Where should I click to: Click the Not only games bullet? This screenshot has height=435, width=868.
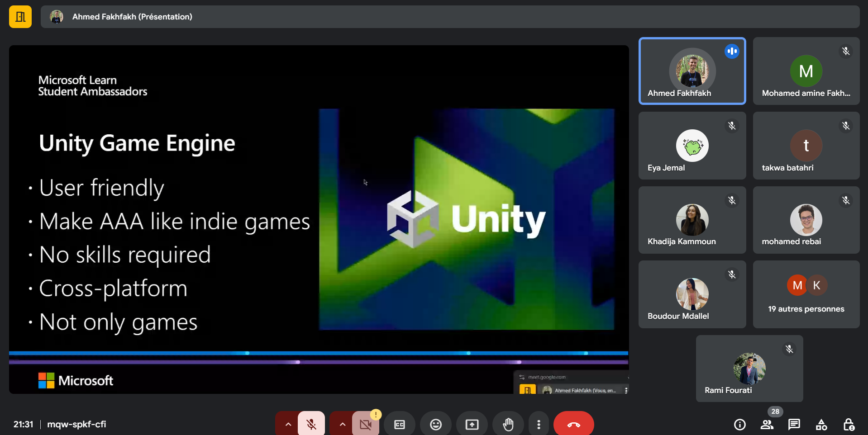point(118,322)
